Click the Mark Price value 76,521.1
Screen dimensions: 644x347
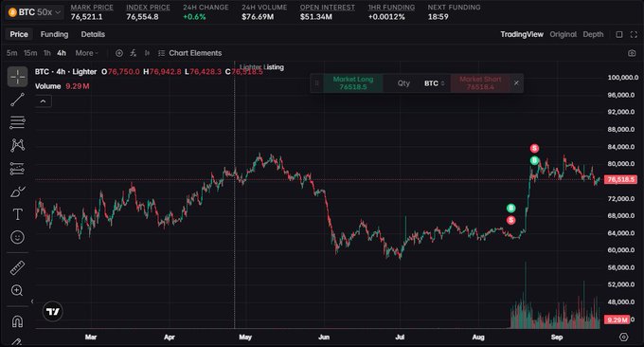(86, 17)
